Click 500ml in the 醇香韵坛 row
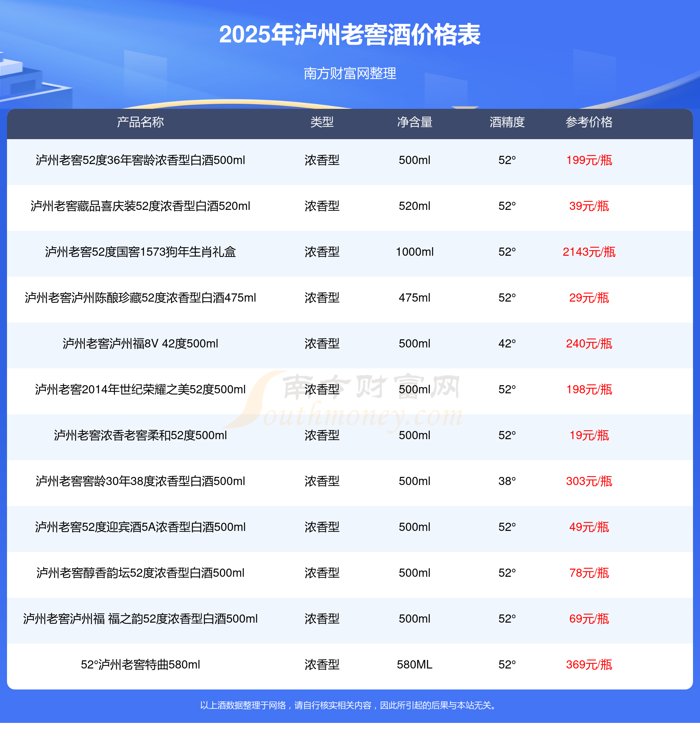The width and height of the screenshot is (700, 740). click(x=415, y=573)
